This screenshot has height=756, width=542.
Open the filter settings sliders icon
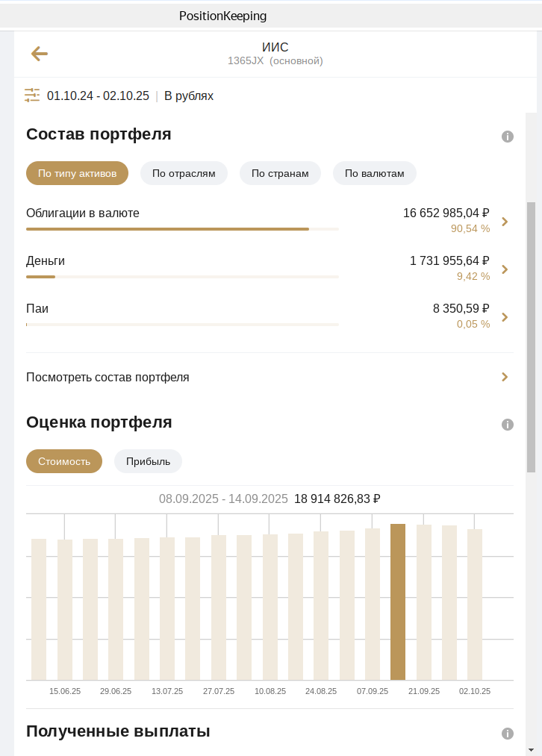pyautogui.click(x=32, y=96)
